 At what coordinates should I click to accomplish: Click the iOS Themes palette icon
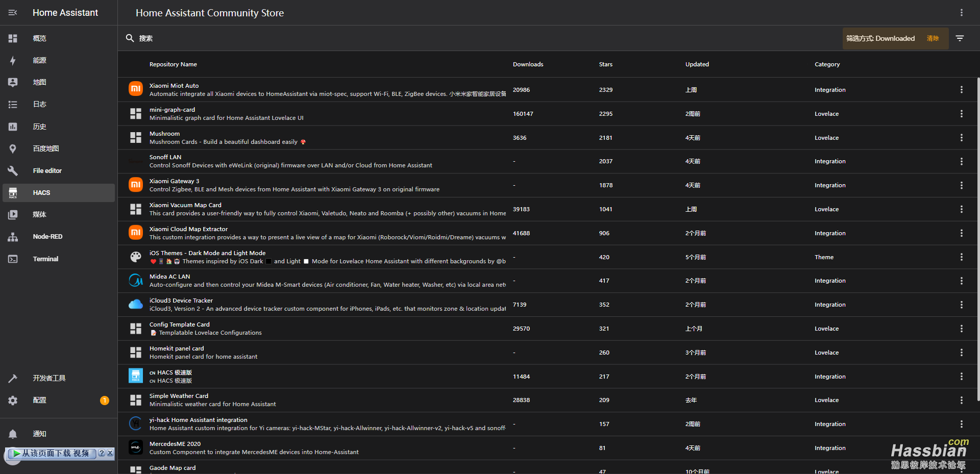135,257
